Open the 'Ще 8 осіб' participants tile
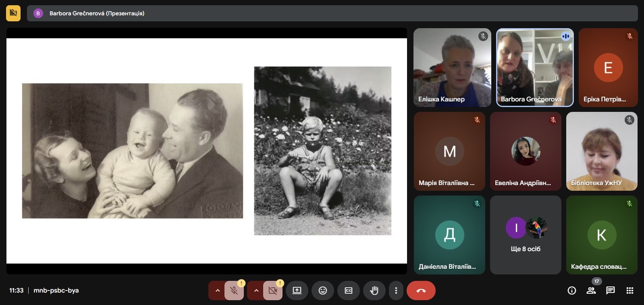 525,235
